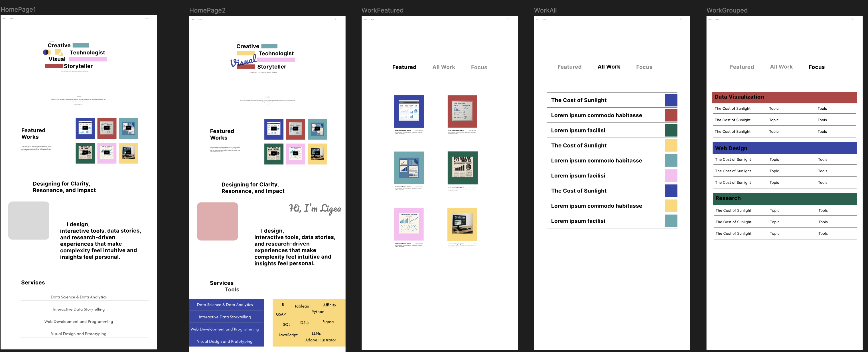This screenshot has height=352, width=868.
Task: Click the HomePage1 frame label
Action: [x=18, y=9]
